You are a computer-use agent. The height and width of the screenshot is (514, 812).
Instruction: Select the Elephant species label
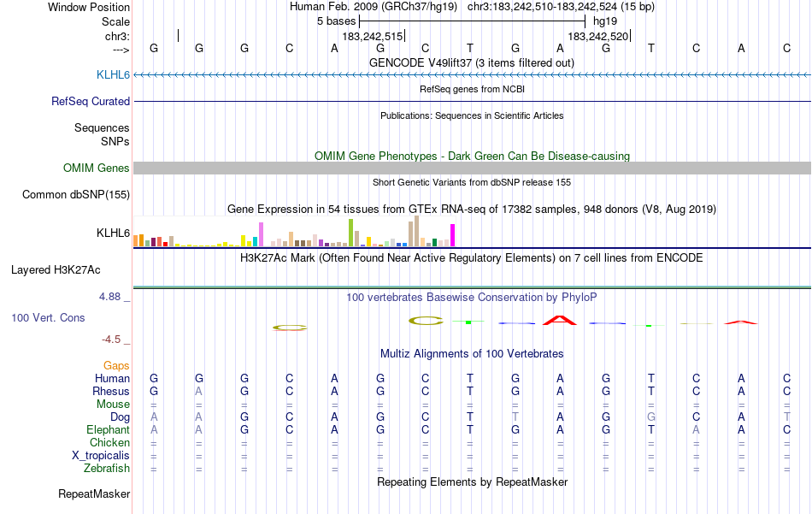[x=109, y=430]
